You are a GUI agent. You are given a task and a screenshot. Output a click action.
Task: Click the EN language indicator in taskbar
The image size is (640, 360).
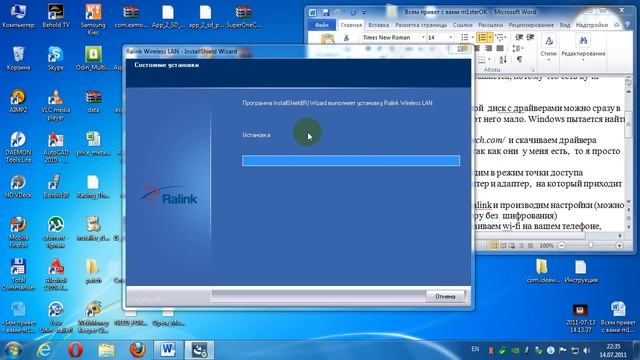point(475,349)
